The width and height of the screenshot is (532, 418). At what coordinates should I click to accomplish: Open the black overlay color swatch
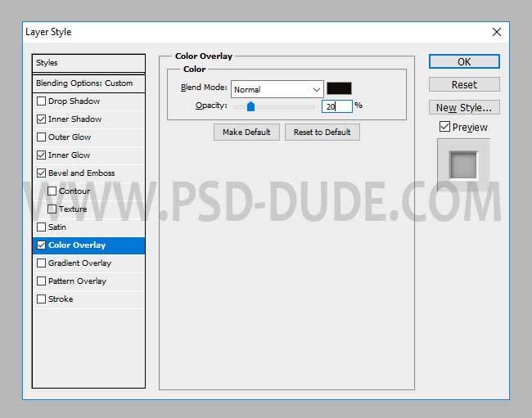pyautogui.click(x=339, y=88)
